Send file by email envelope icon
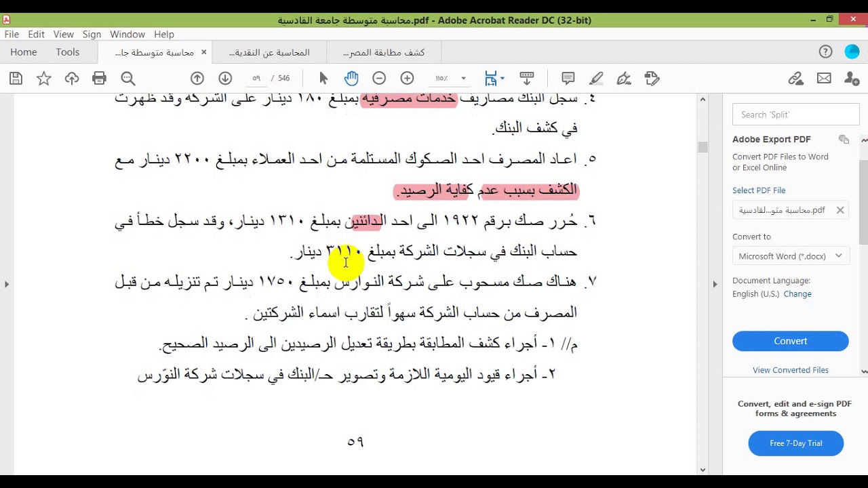868x488 pixels. (x=824, y=79)
